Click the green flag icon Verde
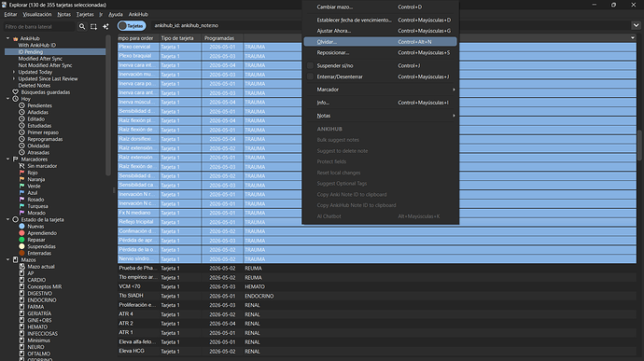Image resolution: width=644 pixels, height=361 pixels. (x=21, y=186)
